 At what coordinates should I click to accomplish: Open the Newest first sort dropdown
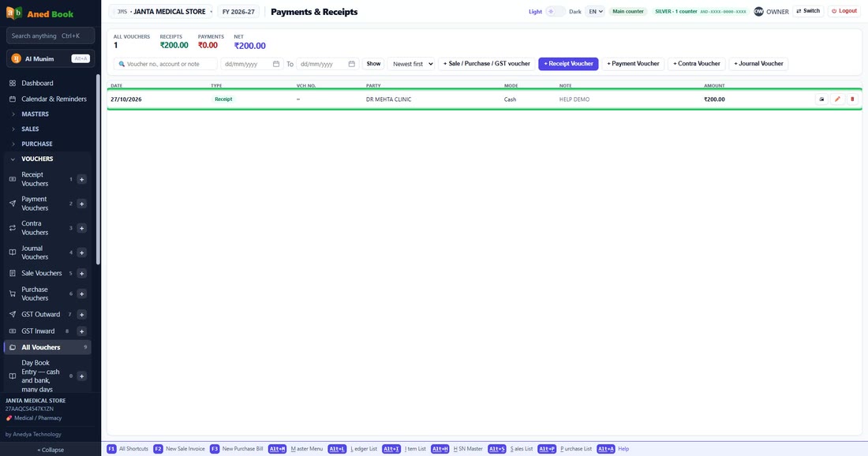tap(411, 64)
